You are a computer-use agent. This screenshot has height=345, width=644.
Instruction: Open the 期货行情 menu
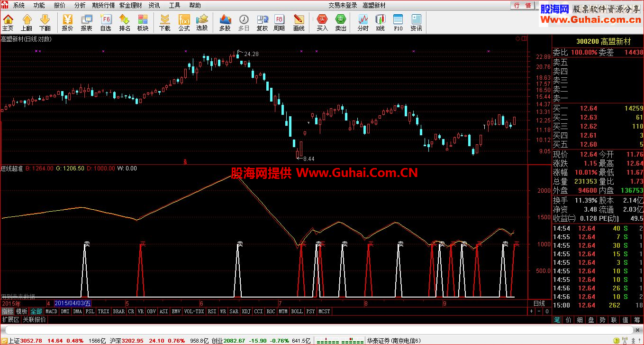click(103, 5)
